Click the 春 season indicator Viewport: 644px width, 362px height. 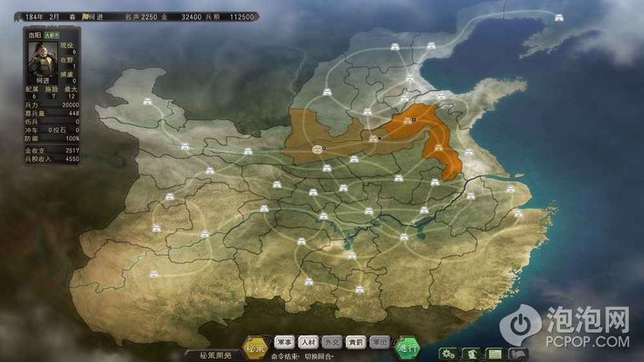(x=72, y=17)
